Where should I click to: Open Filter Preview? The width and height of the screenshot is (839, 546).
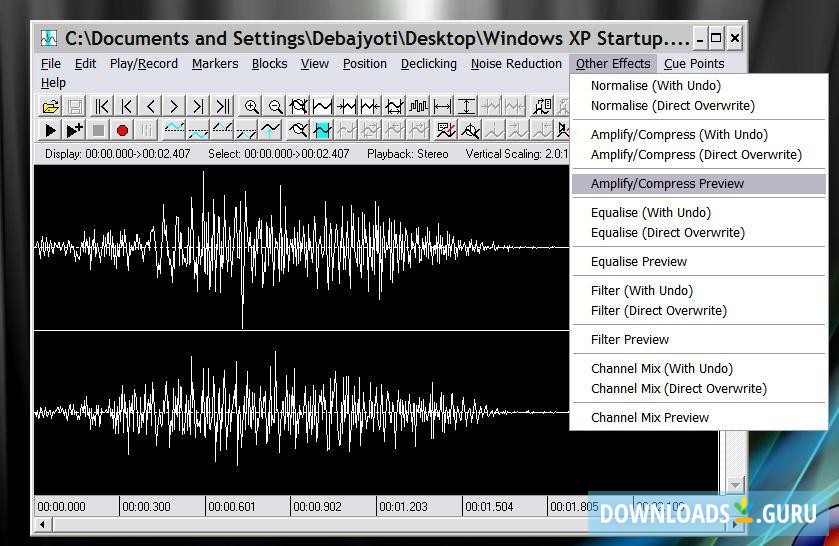point(698,339)
